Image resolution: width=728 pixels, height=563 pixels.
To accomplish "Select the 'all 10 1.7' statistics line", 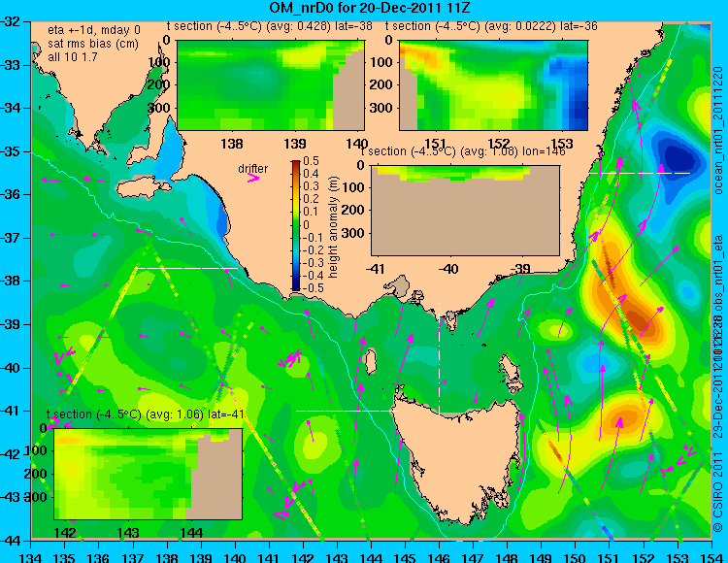I will coord(73,57).
